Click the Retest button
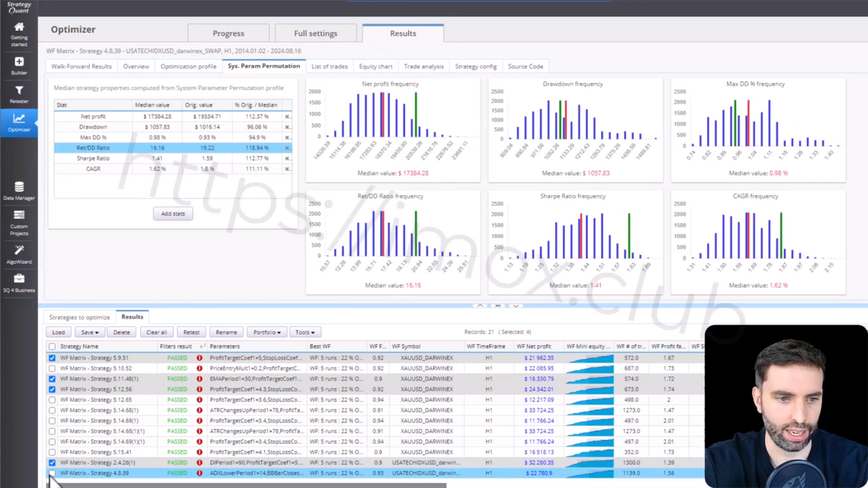The image size is (868, 488). point(191,332)
